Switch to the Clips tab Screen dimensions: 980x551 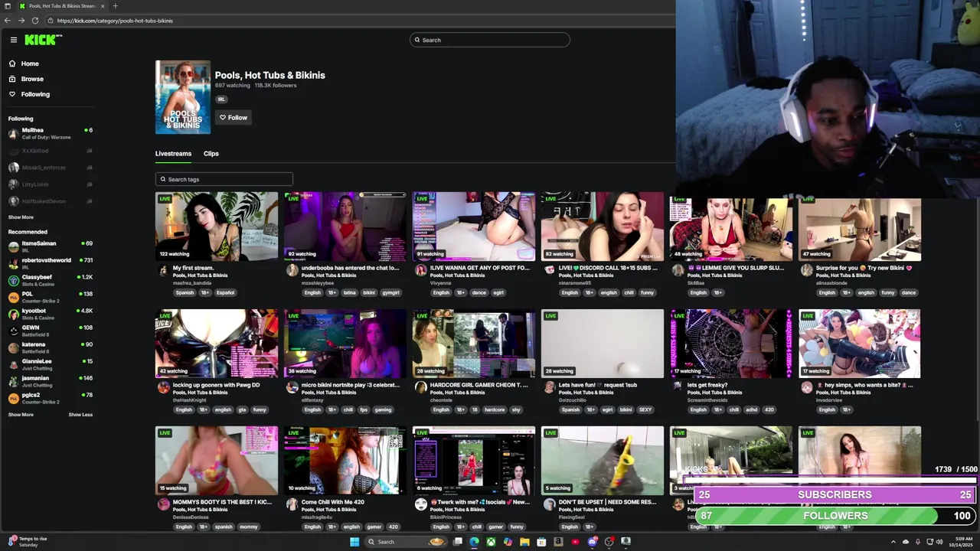[x=211, y=153]
